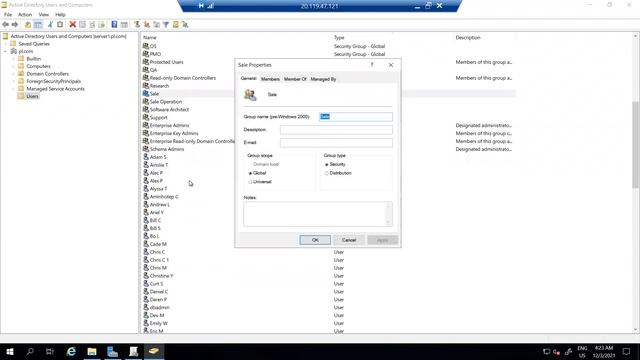Click the Description input field
Screen dimensions: 640x360
point(336,130)
